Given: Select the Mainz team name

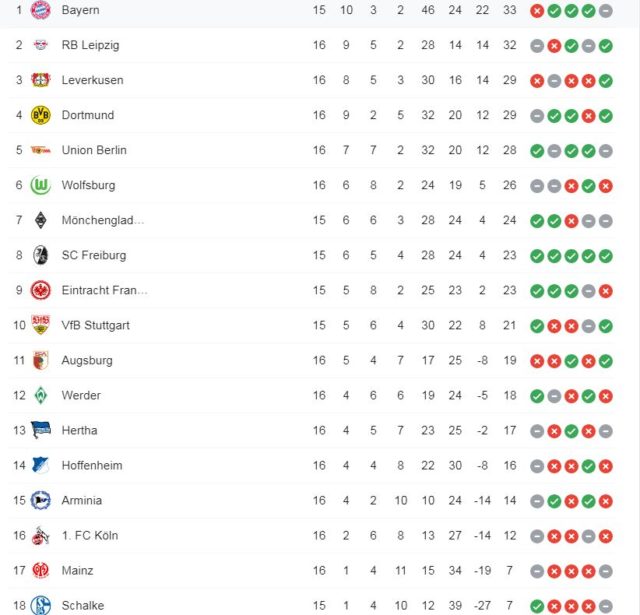Looking at the screenshot, I should [77, 570].
